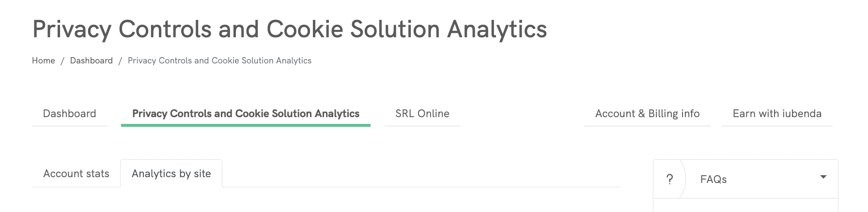
Task: Select the Analytics by site sub-tab
Action: (x=171, y=174)
